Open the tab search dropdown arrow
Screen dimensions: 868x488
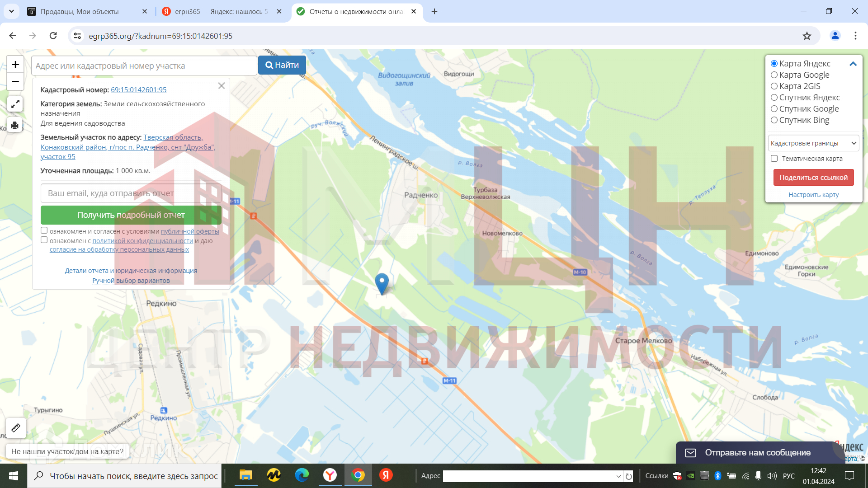click(11, 11)
